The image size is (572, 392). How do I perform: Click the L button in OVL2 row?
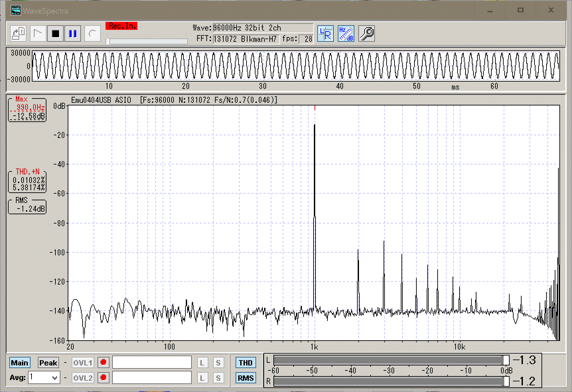pyautogui.click(x=202, y=378)
